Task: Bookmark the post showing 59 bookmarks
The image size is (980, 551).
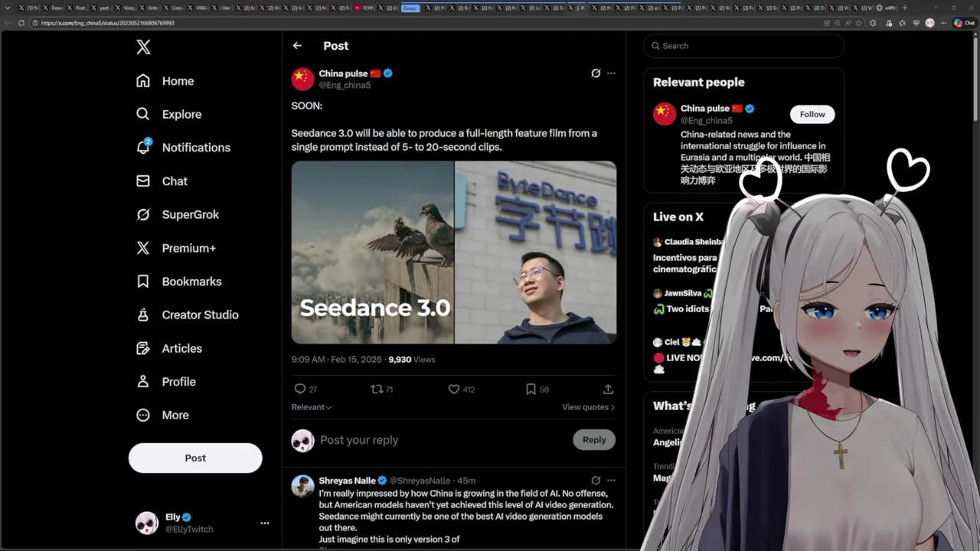Action: [x=531, y=389]
